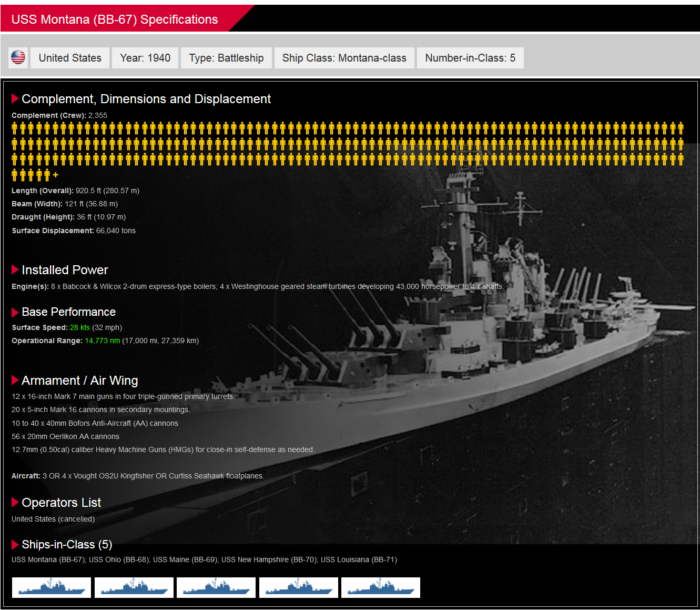Select the Base Performance heading
The height and width of the screenshot is (610, 700).
pyautogui.click(x=69, y=312)
